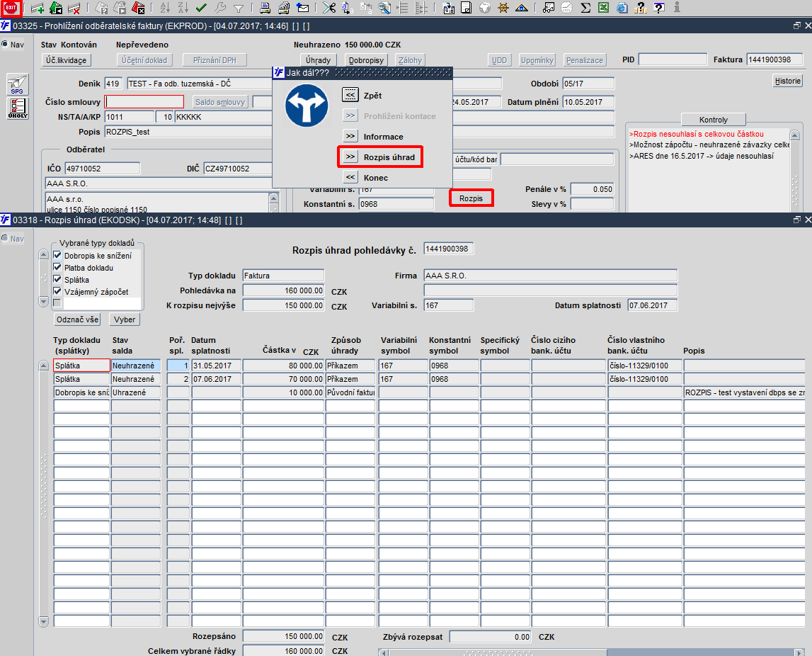Click the chart with glasses icon
The height and width of the screenshot is (656, 812).
[549, 8]
